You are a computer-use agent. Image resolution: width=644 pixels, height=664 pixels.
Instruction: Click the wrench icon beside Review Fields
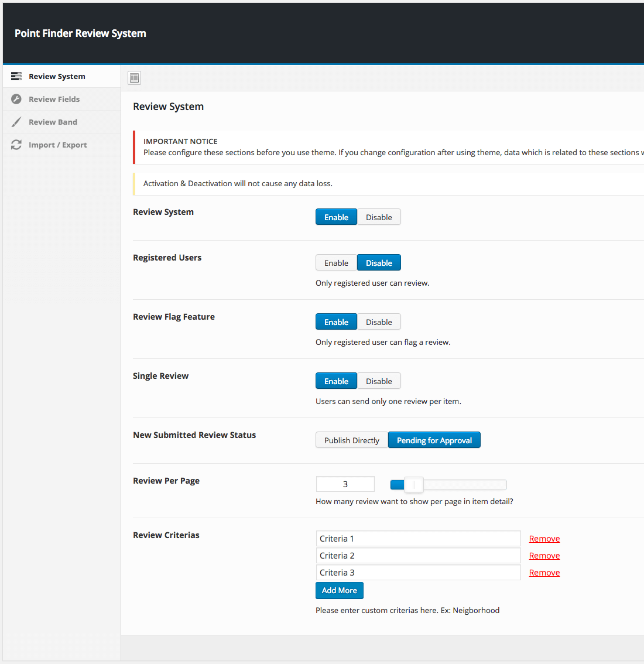click(16, 100)
